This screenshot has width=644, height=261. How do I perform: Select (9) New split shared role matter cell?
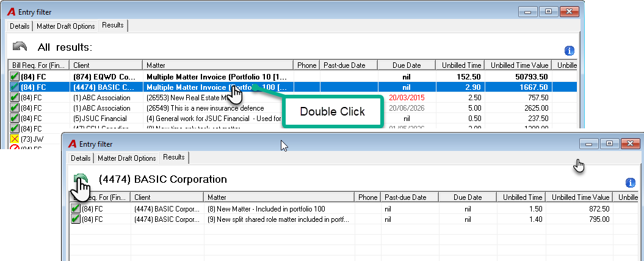279,219
